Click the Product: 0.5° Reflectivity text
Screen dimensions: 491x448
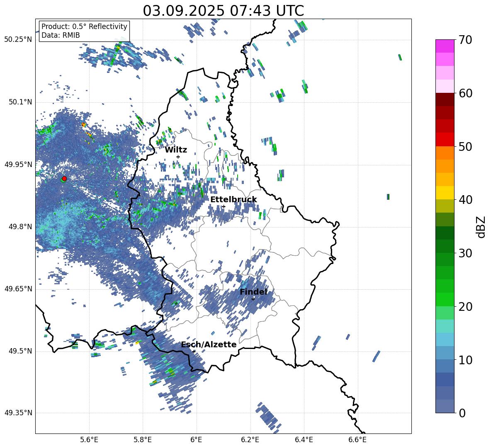pos(84,26)
